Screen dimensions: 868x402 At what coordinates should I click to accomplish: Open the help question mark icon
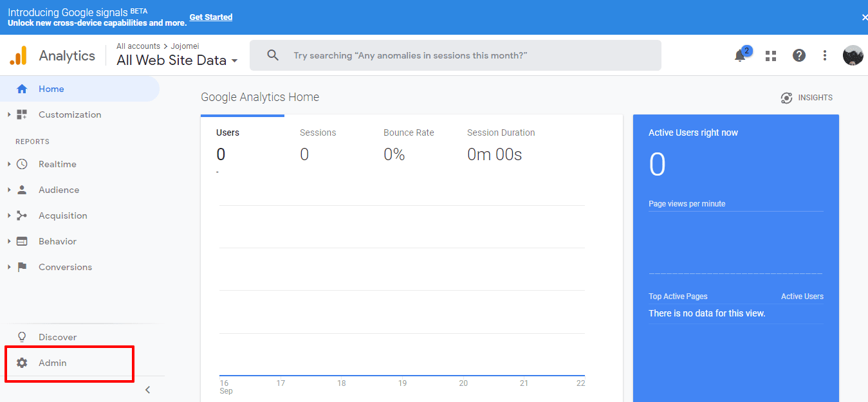click(799, 55)
